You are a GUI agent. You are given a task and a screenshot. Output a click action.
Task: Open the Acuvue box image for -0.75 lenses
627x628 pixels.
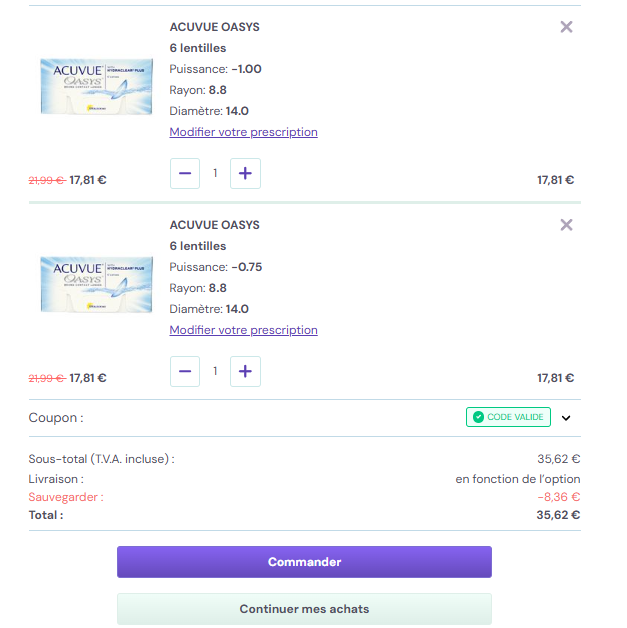(x=97, y=283)
